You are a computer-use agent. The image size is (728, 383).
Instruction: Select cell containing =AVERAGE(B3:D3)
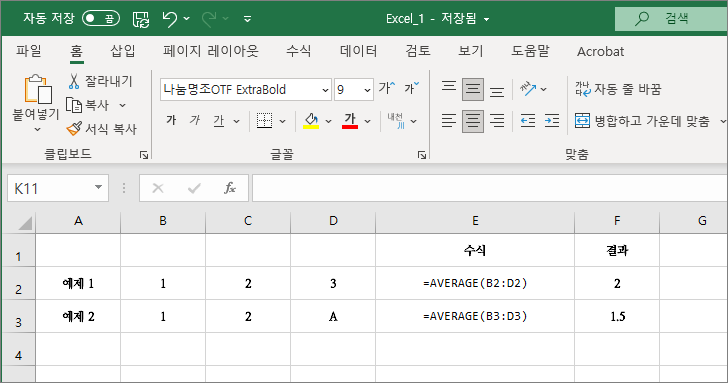click(x=474, y=316)
